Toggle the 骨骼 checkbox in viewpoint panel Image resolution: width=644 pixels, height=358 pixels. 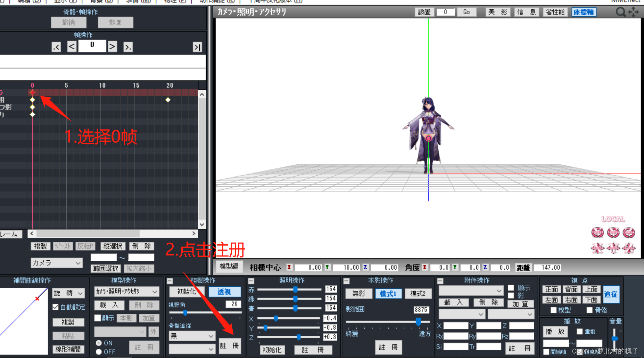pos(589,310)
